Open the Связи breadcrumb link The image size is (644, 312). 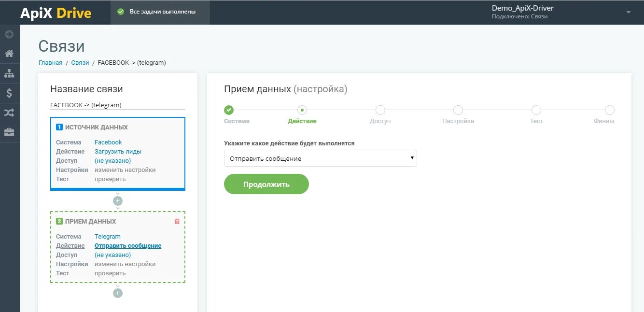(x=80, y=63)
